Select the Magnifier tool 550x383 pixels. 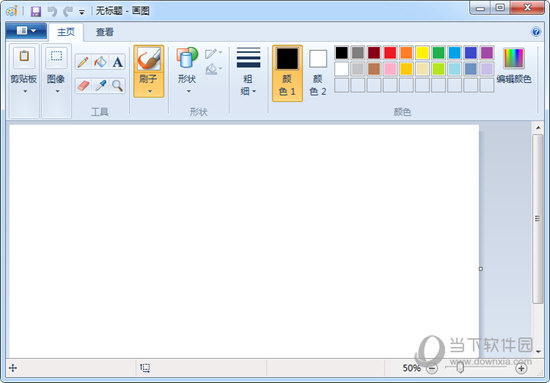(118, 86)
